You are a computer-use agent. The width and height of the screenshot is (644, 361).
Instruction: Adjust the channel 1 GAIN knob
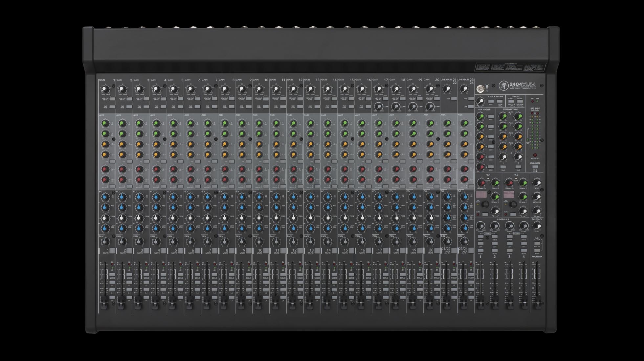105,89
